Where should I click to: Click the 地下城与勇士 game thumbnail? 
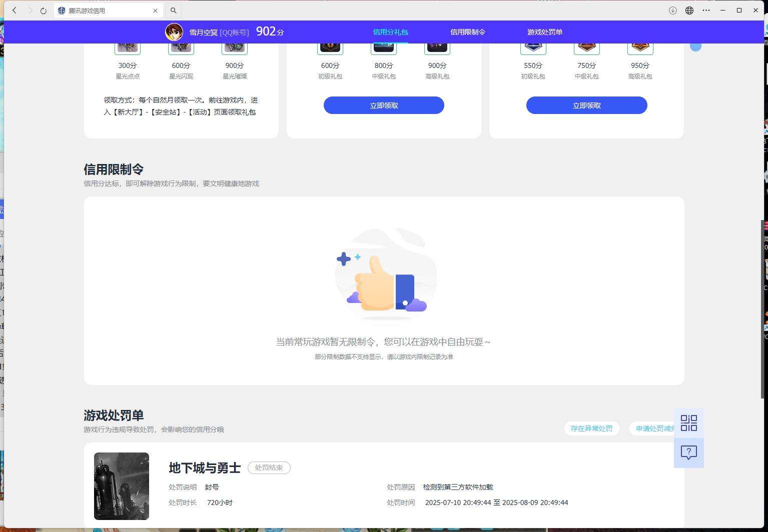(122, 486)
